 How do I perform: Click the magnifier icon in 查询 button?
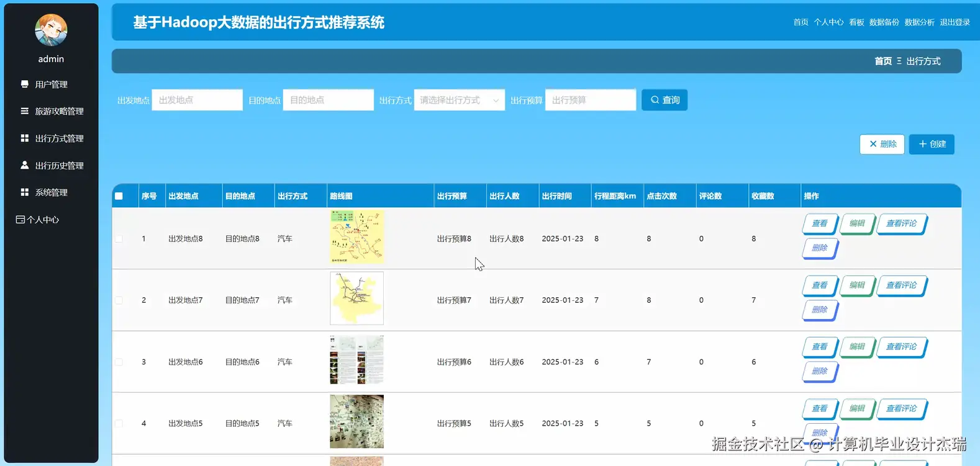pyautogui.click(x=655, y=100)
